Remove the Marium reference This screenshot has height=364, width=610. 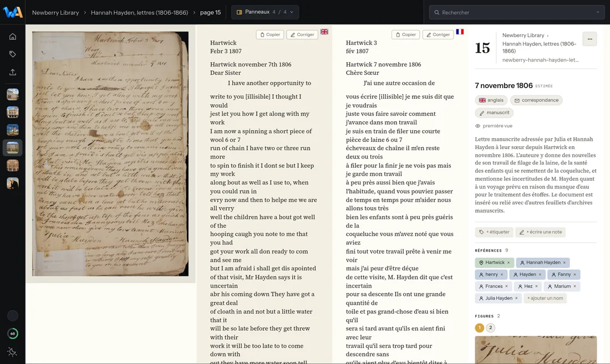click(575, 286)
